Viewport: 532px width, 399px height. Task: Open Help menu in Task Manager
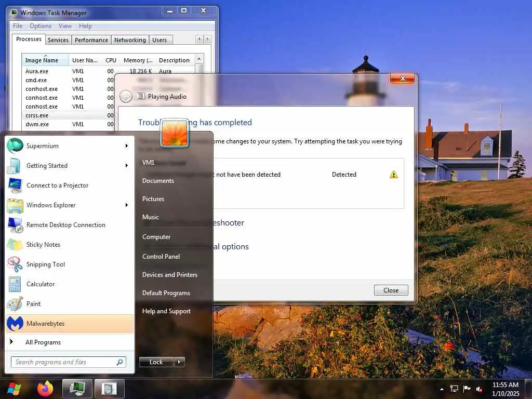[85, 26]
